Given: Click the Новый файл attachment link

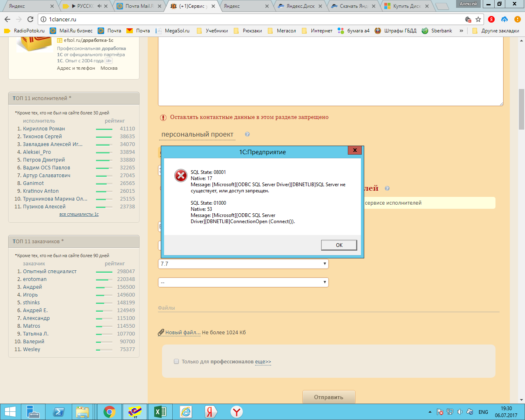Looking at the screenshot, I should 183,332.
